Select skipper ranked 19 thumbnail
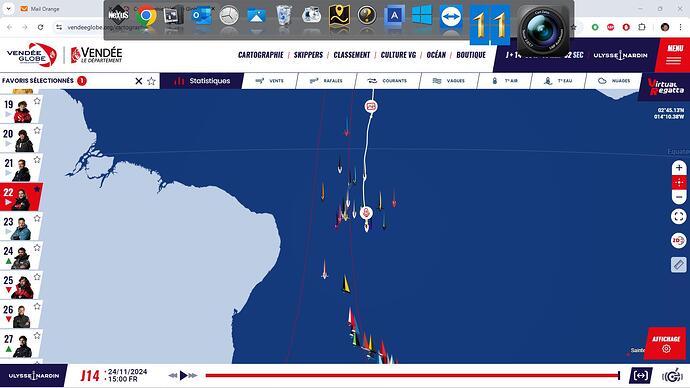The width and height of the screenshot is (690, 388). click(x=22, y=111)
